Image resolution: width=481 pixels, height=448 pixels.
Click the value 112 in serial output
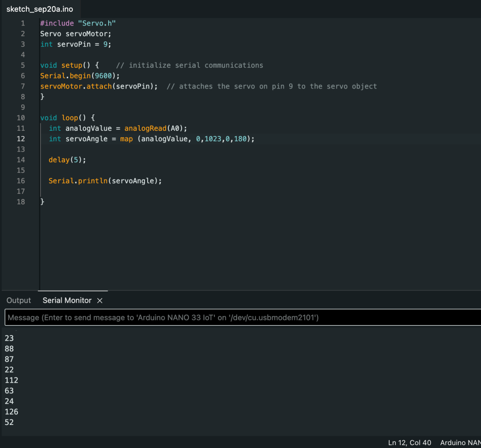(11, 380)
